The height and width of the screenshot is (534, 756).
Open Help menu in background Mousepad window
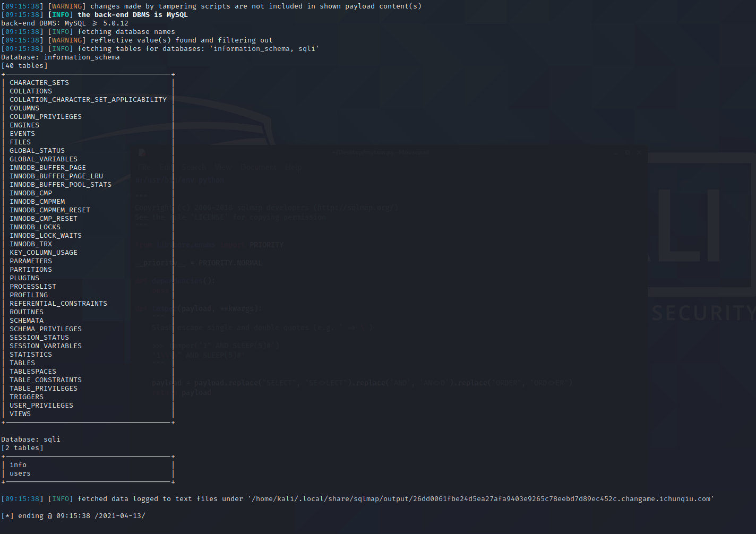click(294, 167)
